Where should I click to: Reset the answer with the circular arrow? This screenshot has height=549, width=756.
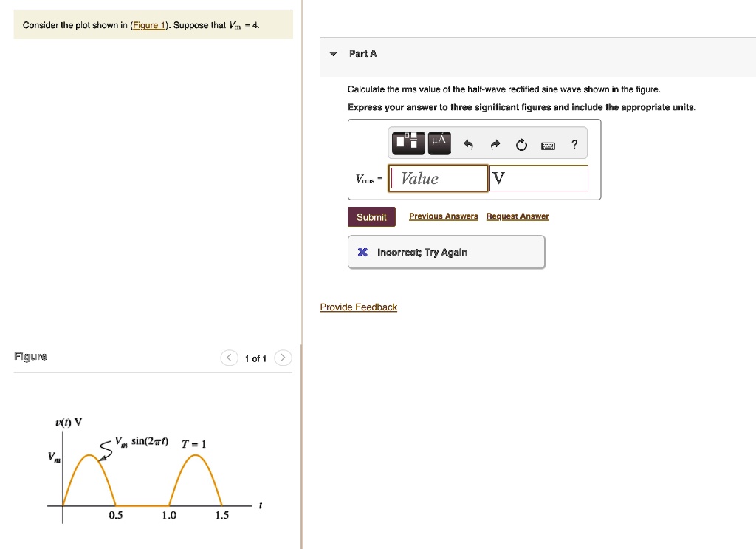(x=521, y=145)
